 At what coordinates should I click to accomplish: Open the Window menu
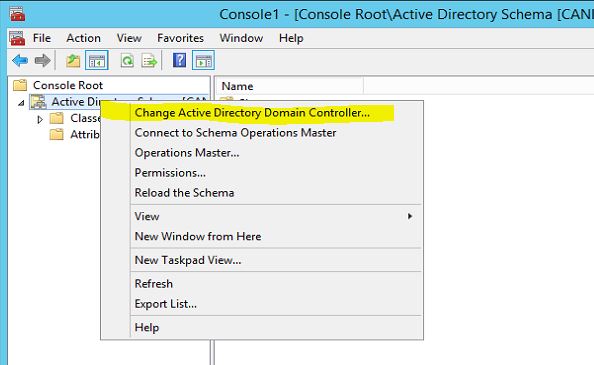241,38
